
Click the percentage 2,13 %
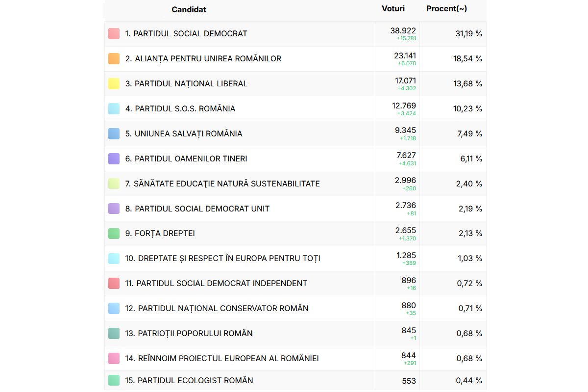click(470, 234)
